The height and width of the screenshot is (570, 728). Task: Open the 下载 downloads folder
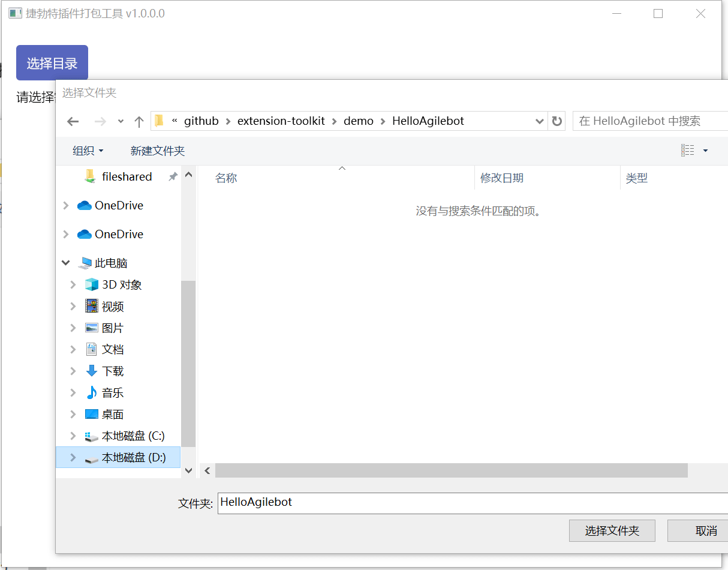(112, 371)
